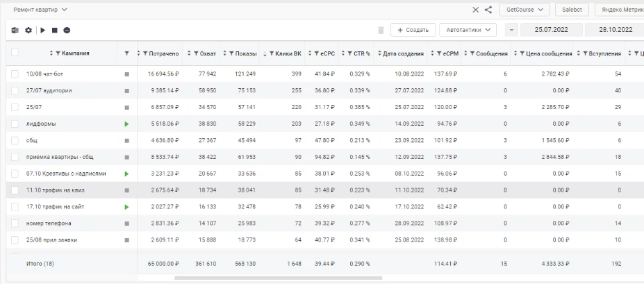Click the horizontal scrollbar below the table
Screen dimensions: 644x284
(278, 278)
